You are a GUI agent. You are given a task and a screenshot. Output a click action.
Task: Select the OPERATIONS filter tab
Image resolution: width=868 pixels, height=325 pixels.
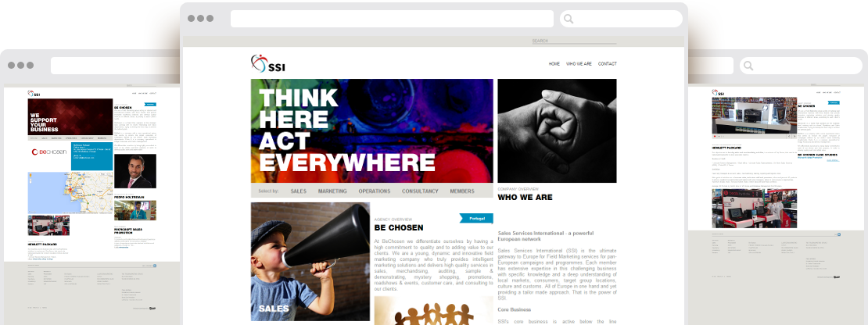tap(375, 191)
